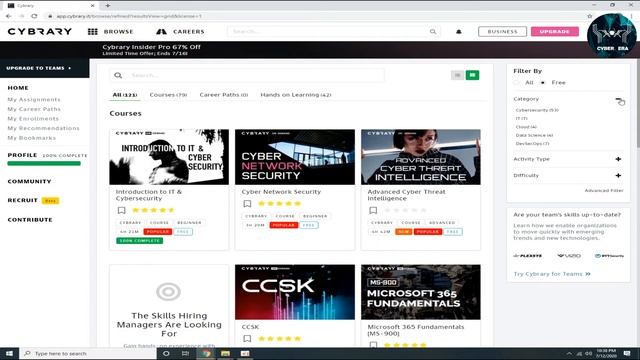
Task: Open Introduction to IT & Cybersecurity thumbnail
Action: coord(169,157)
